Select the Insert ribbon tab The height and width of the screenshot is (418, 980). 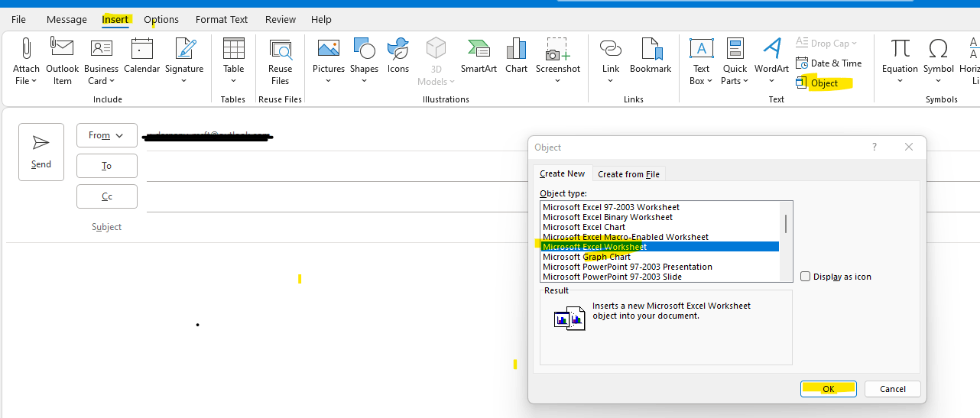coord(115,19)
